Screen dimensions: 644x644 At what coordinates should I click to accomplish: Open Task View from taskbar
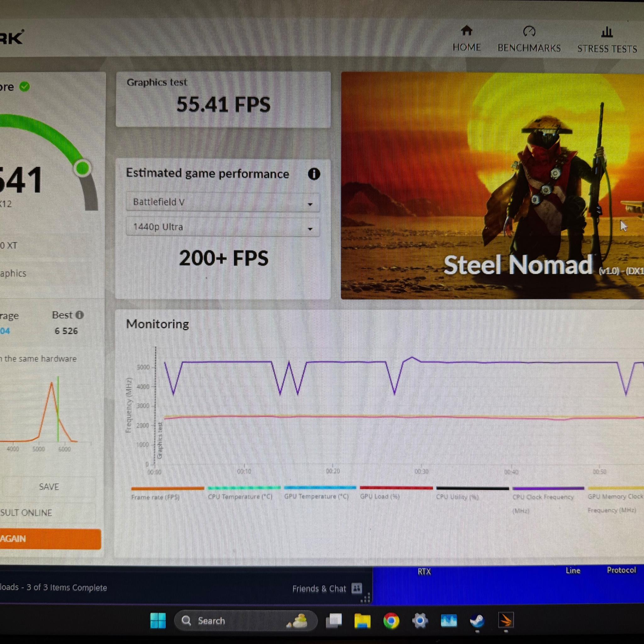click(x=334, y=621)
